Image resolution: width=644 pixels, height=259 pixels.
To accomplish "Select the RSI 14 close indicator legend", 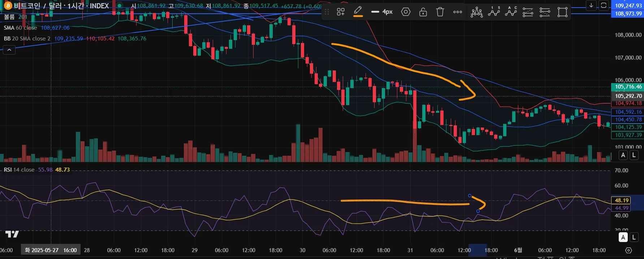I will click(x=19, y=169).
